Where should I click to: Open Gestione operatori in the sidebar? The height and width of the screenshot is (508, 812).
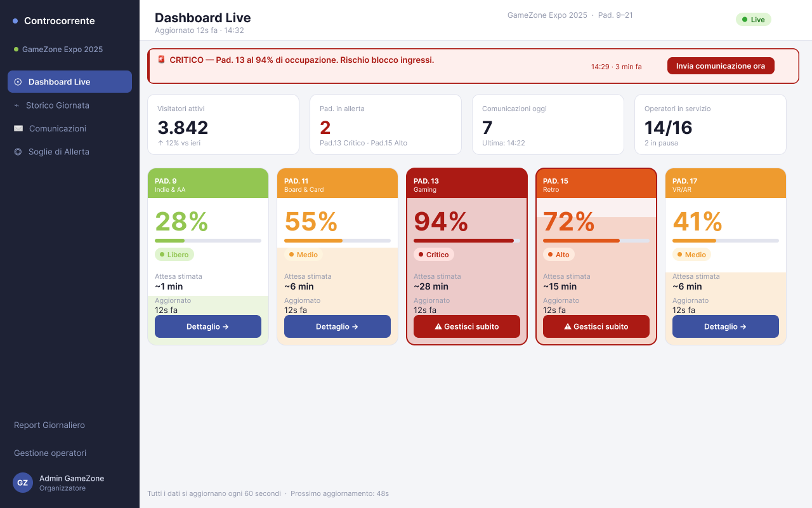point(50,453)
